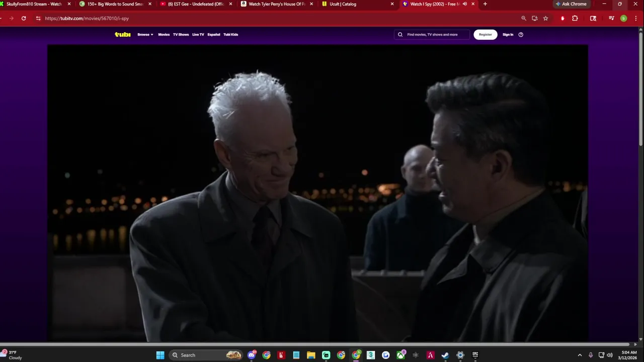Open the volume speaker tray icon

(x=610, y=355)
